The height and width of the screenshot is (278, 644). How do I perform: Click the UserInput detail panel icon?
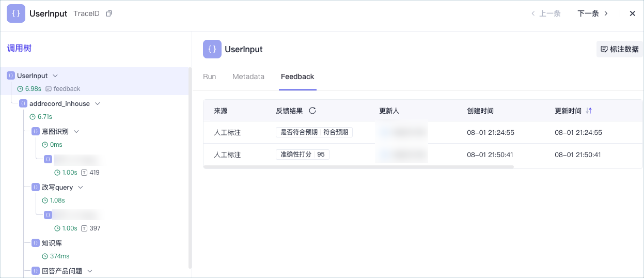coord(212,49)
